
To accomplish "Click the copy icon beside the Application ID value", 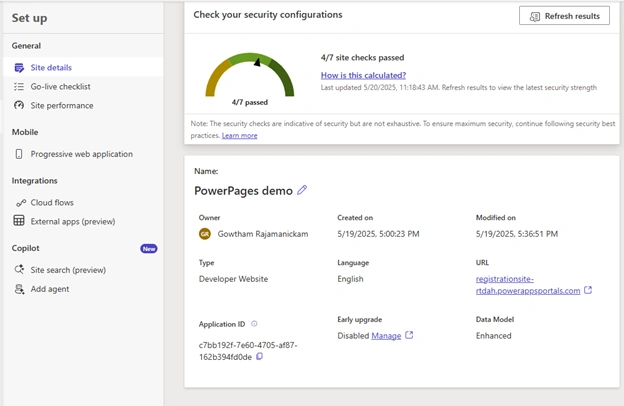I will pyautogui.click(x=259, y=356).
